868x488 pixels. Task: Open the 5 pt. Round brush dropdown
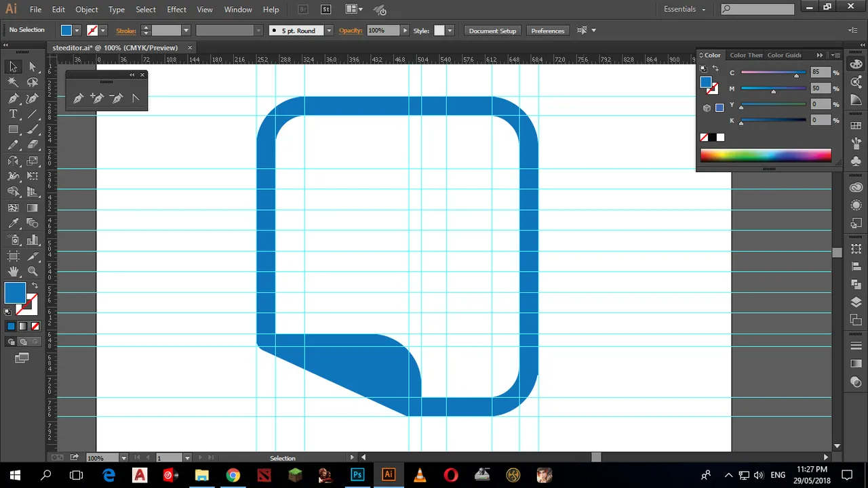329,30
